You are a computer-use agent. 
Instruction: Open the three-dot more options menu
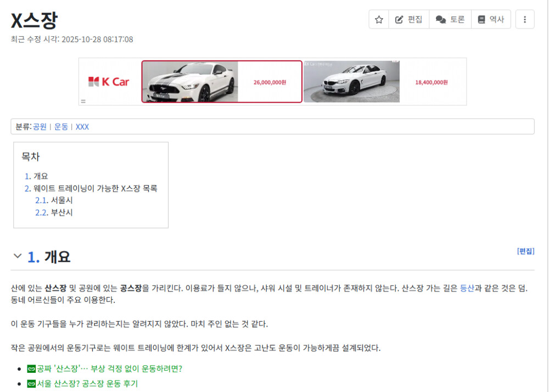click(x=525, y=19)
